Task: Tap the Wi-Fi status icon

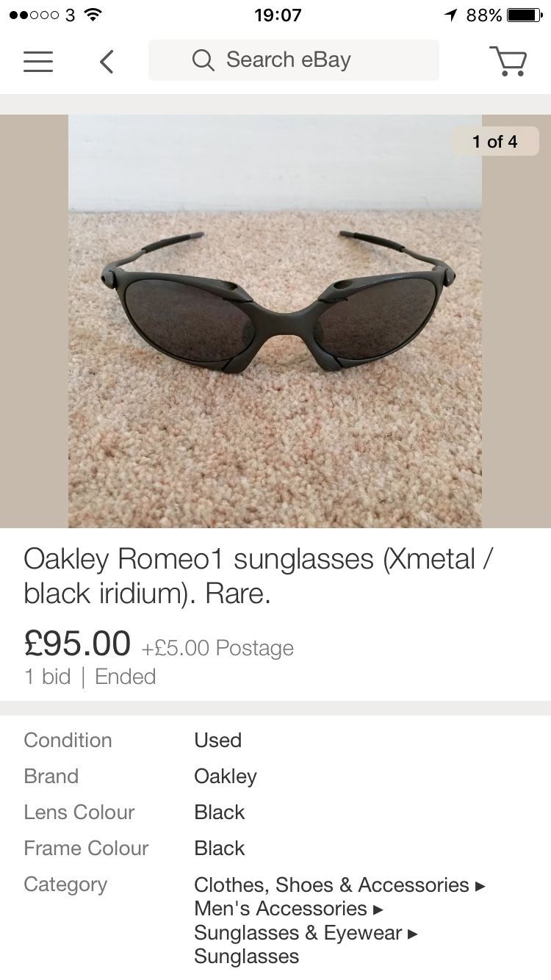Action: click(93, 15)
